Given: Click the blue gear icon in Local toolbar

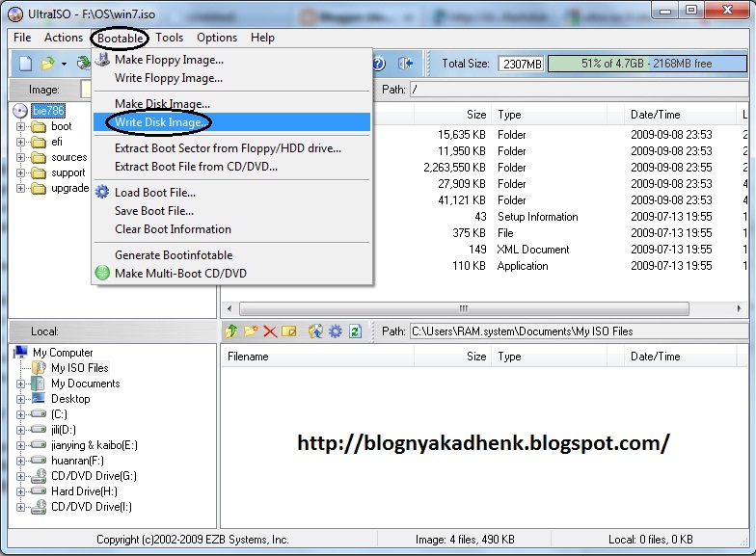Looking at the screenshot, I should tap(336, 331).
